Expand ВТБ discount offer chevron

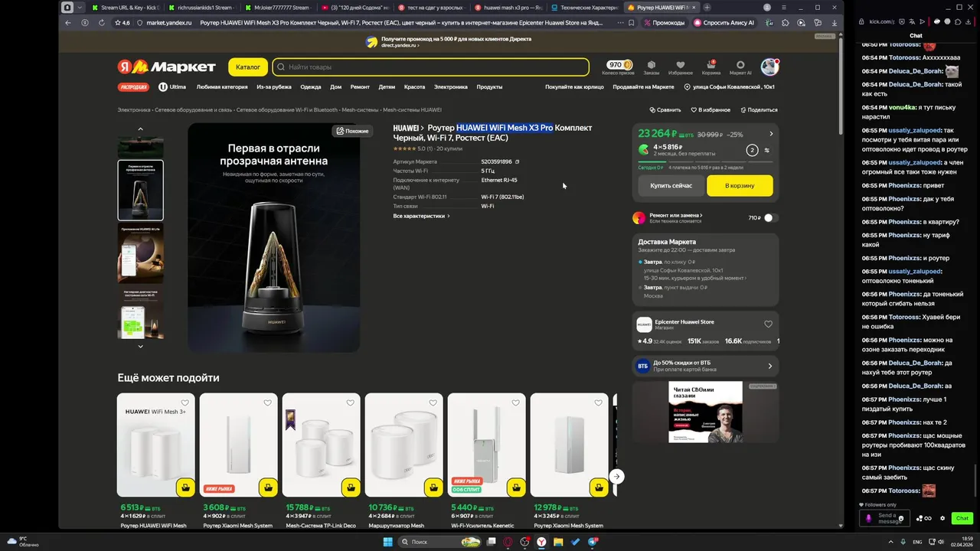pos(771,366)
